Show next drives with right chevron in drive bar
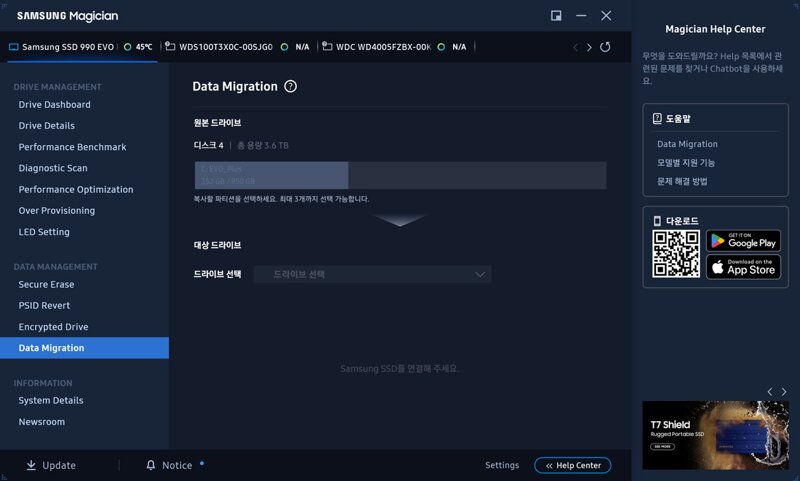 coord(589,47)
